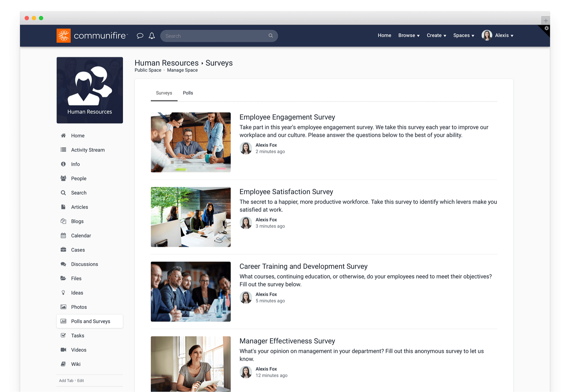570x392 pixels.
Task: Select the Photos sidebar icon
Action: tap(63, 307)
